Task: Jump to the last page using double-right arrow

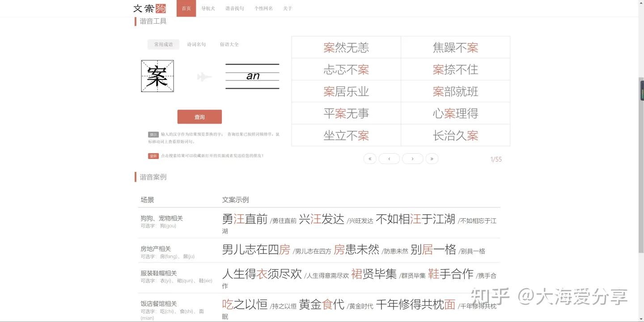Action: tap(432, 159)
